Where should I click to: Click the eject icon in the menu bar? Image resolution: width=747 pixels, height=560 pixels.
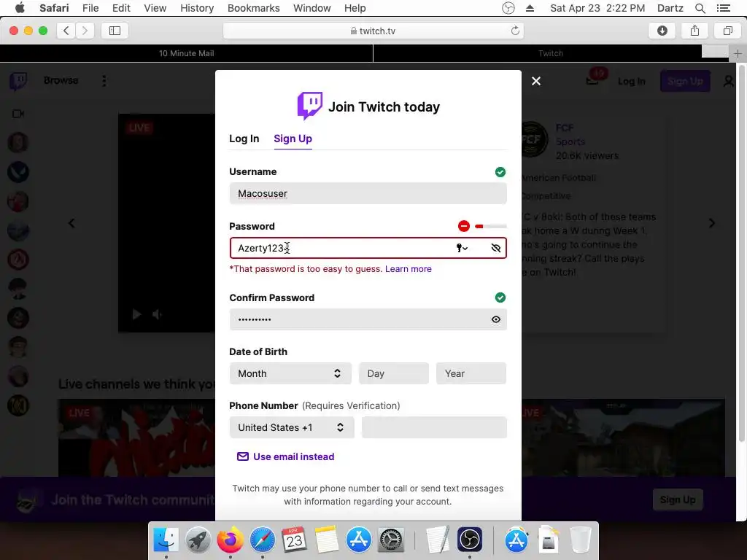click(x=530, y=8)
